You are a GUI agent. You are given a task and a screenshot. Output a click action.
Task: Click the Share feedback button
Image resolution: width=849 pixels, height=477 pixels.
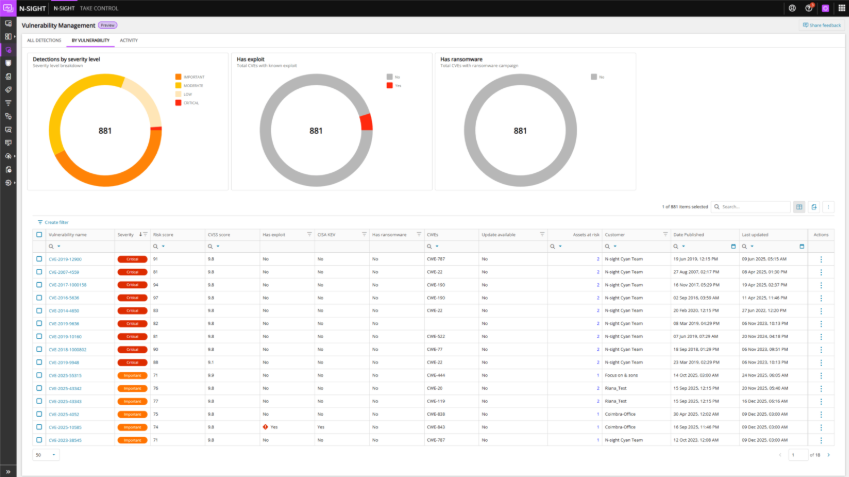(822, 24)
